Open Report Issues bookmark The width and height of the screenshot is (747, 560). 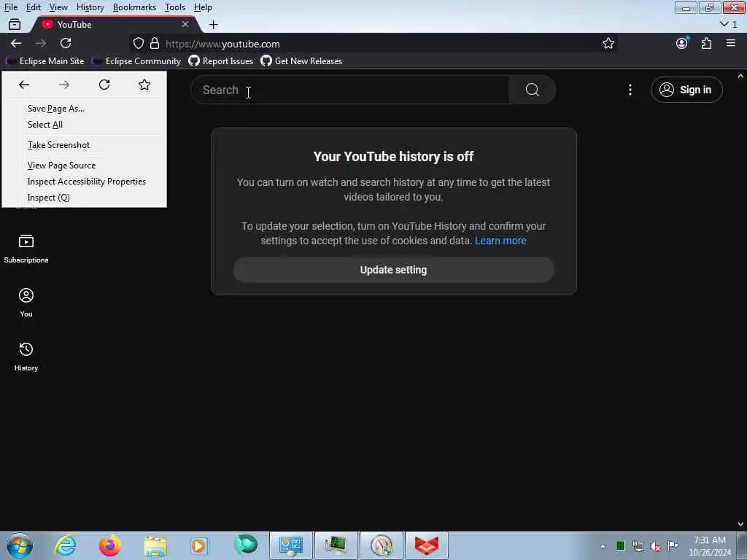221,61
